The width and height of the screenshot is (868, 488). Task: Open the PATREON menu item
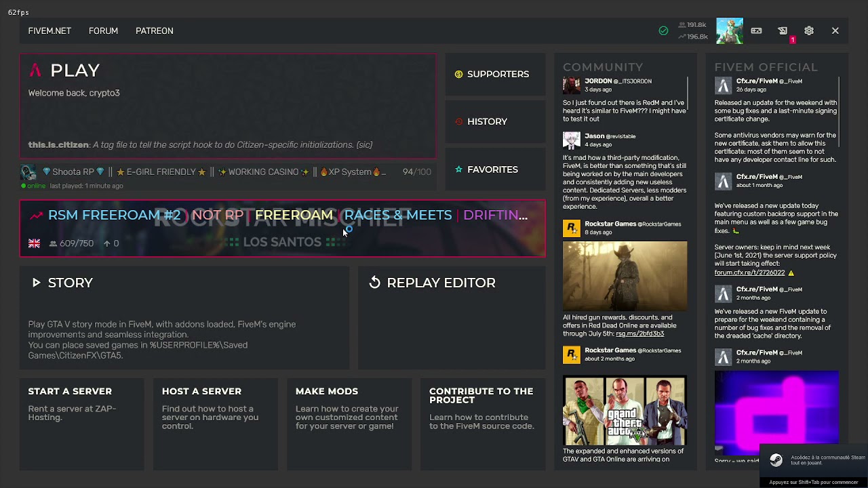(154, 30)
